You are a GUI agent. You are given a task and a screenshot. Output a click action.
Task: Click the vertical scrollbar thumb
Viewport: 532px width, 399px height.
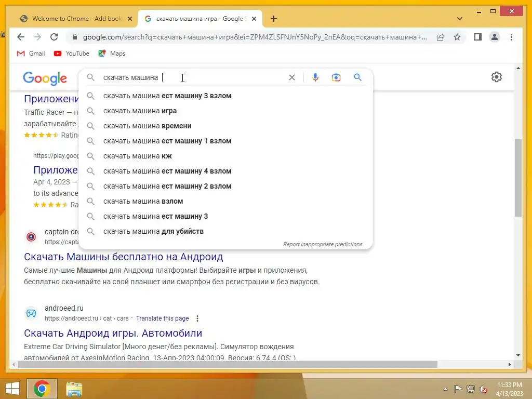[518, 178]
